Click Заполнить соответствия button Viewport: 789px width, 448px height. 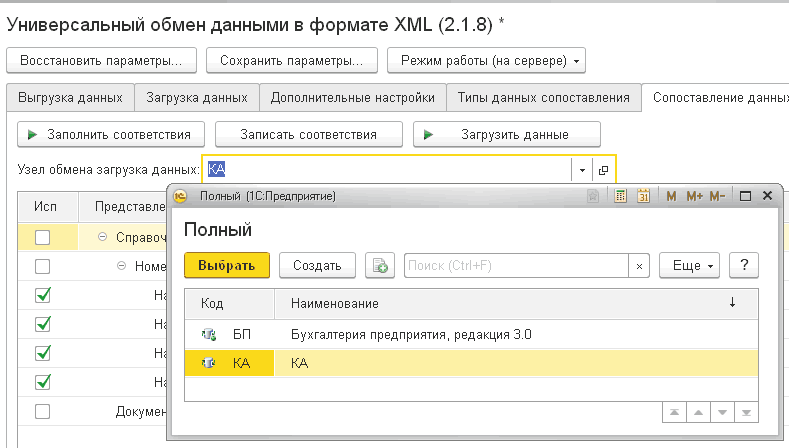tap(111, 134)
